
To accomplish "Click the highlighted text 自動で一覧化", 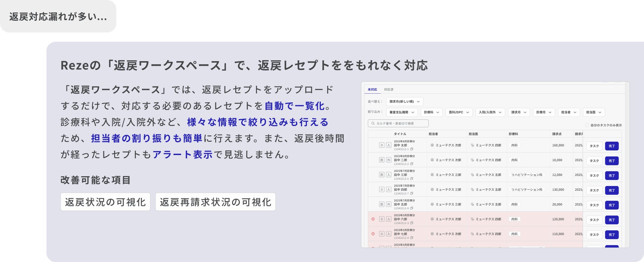I will (295, 106).
